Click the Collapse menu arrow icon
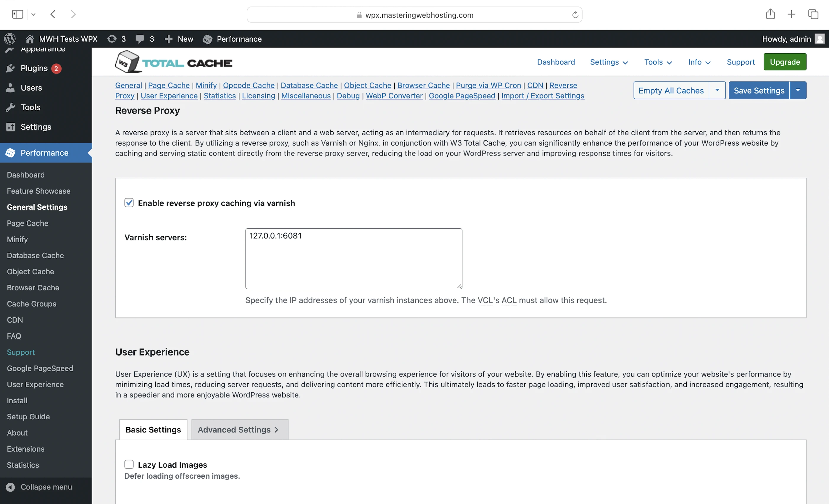The image size is (829, 504). pyautogui.click(x=10, y=487)
